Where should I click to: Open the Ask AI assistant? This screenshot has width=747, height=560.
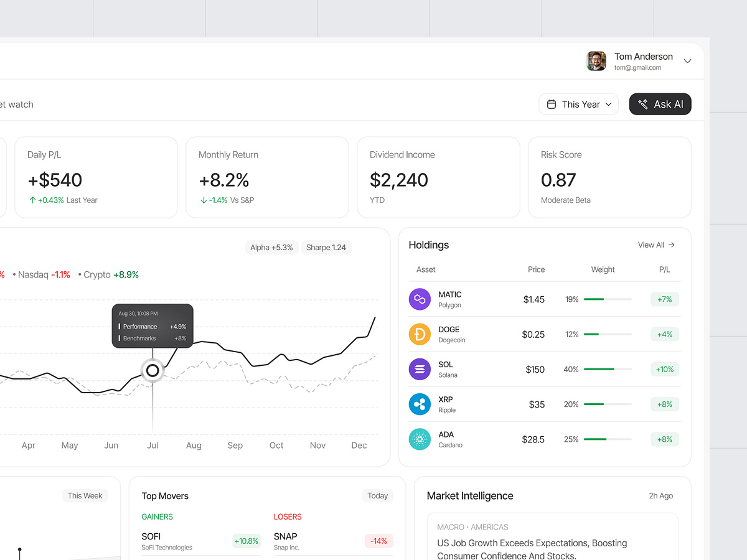(x=660, y=105)
